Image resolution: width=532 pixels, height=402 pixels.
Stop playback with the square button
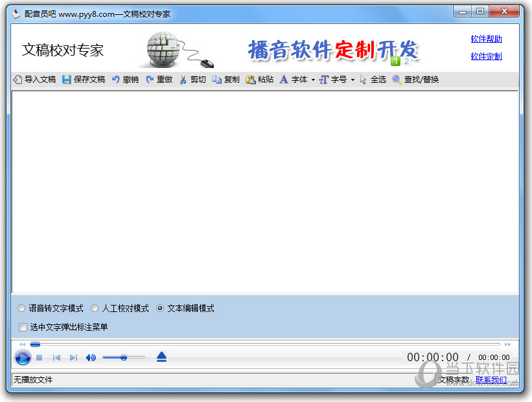click(40, 357)
